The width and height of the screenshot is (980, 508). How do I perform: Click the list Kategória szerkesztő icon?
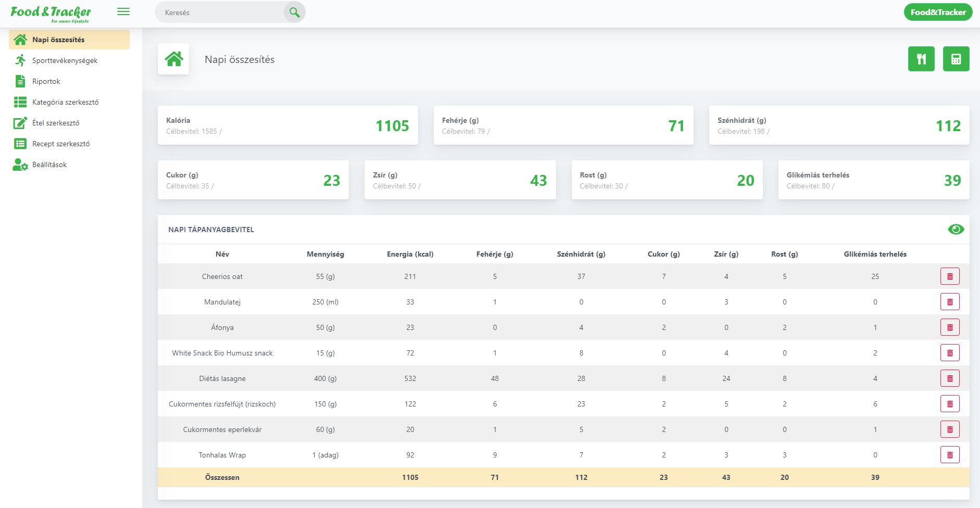(20, 102)
